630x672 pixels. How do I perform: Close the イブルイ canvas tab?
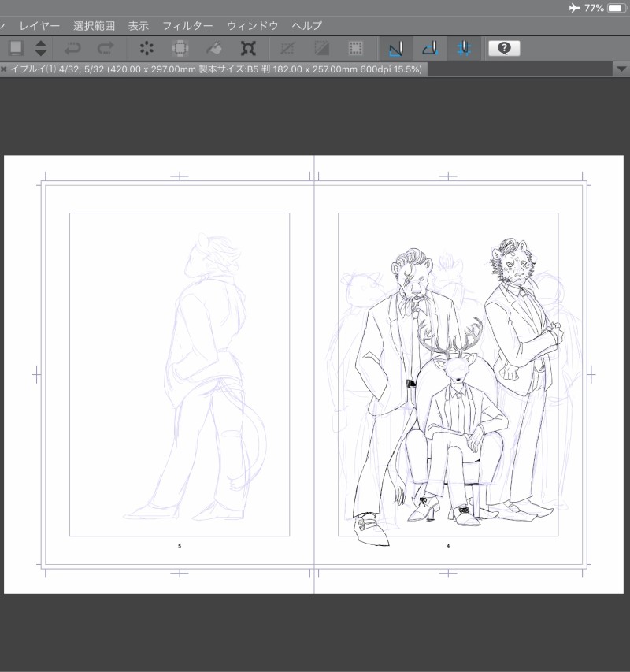point(4,69)
